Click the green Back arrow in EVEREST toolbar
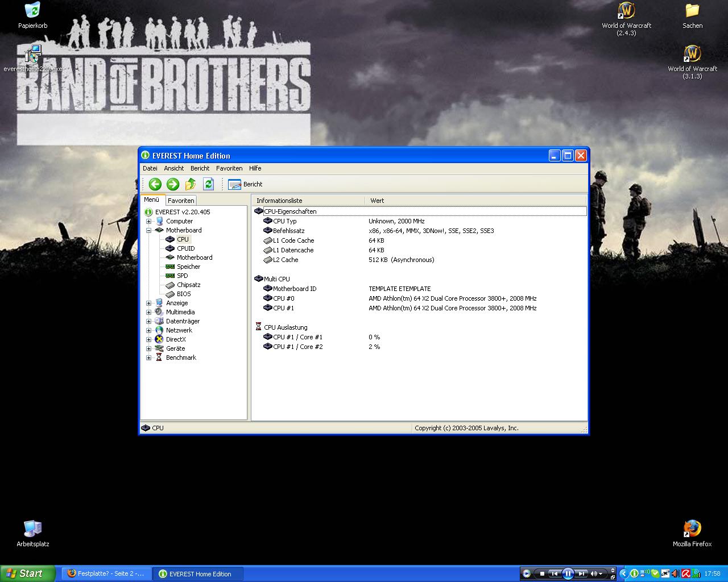The height and width of the screenshot is (582, 728). [x=155, y=184]
